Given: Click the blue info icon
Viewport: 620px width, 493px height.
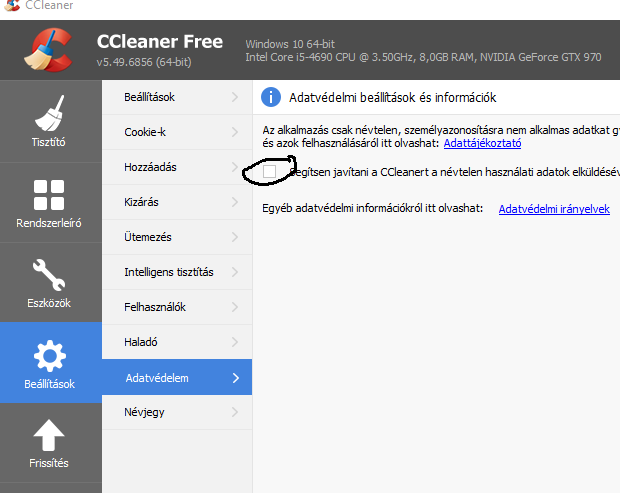Looking at the screenshot, I should tap(271, 97).
